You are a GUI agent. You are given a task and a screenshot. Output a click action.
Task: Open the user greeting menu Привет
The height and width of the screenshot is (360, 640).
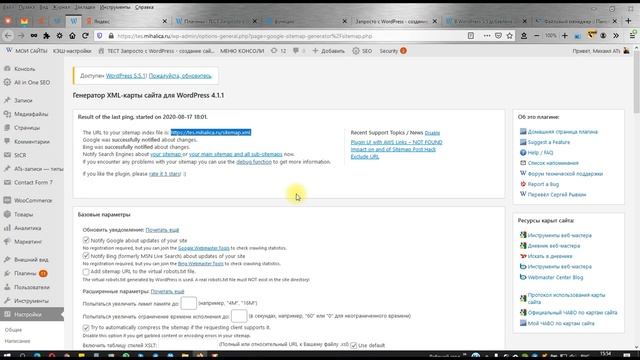601,51
